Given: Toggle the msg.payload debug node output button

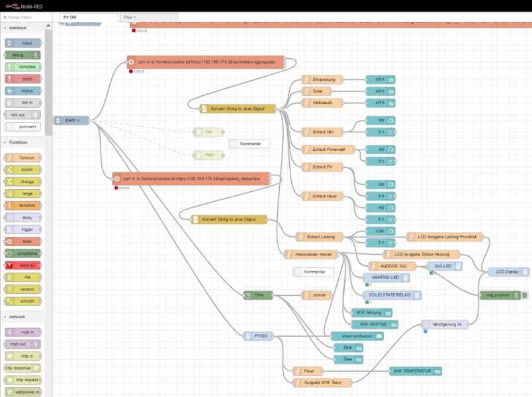Looking at the screenshot, I should point(524,295).
